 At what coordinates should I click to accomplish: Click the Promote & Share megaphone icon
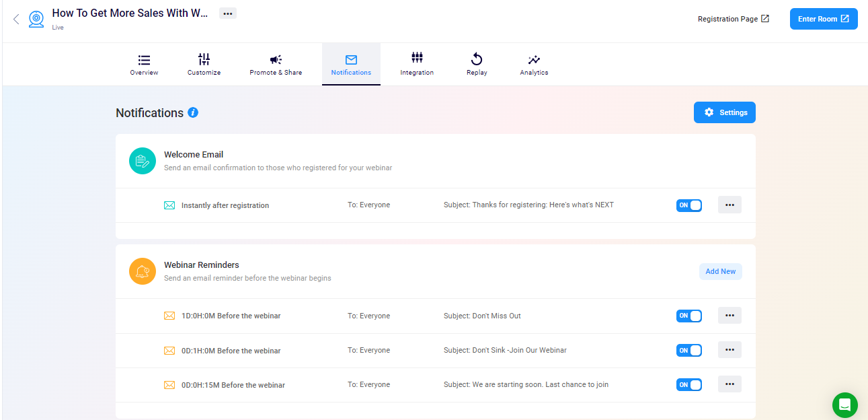coord(276,58)
